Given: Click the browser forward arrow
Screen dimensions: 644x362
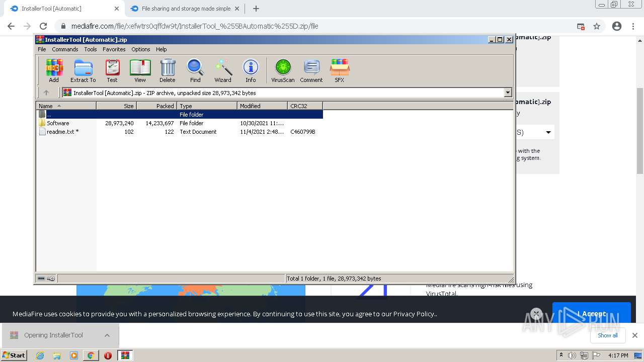Looking at the screenshot, I should [27, 26].
